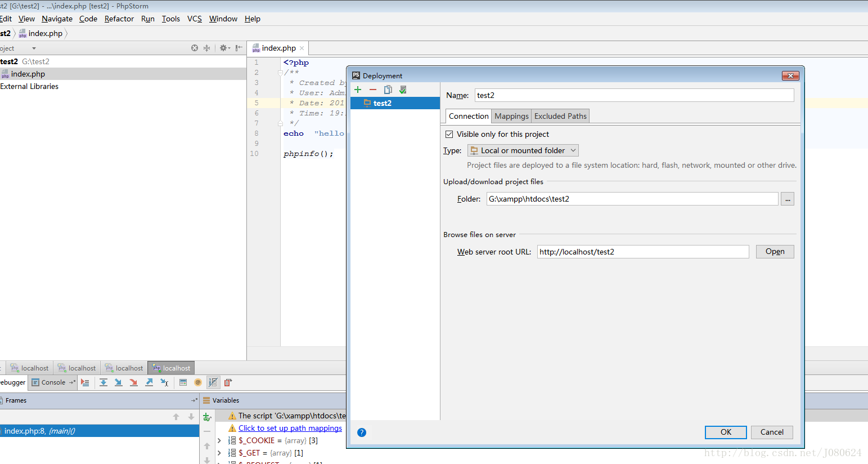Image resolution: width=868 pixels, height=464 pixels.
Task: Select the index.php:8 {main}() frame
Action: click(100, 431)
